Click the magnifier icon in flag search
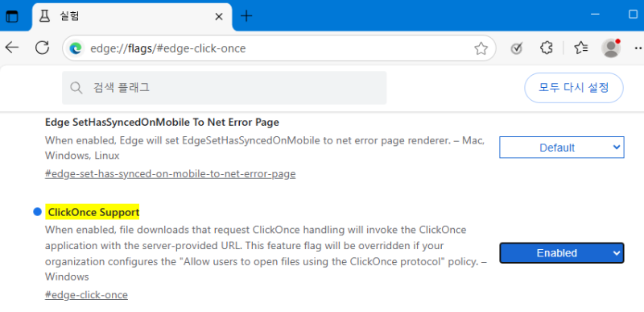Screen dimensions: 644x312 point(76,88)
